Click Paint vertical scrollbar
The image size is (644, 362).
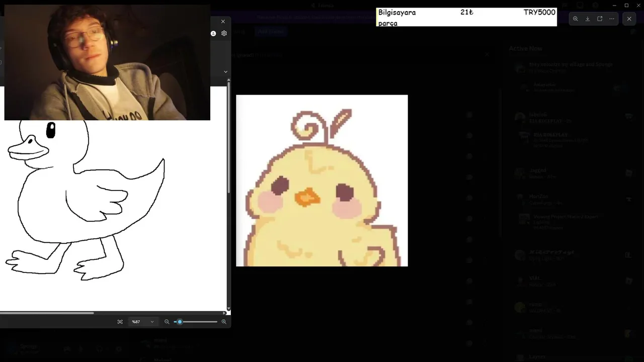point(228,138)
